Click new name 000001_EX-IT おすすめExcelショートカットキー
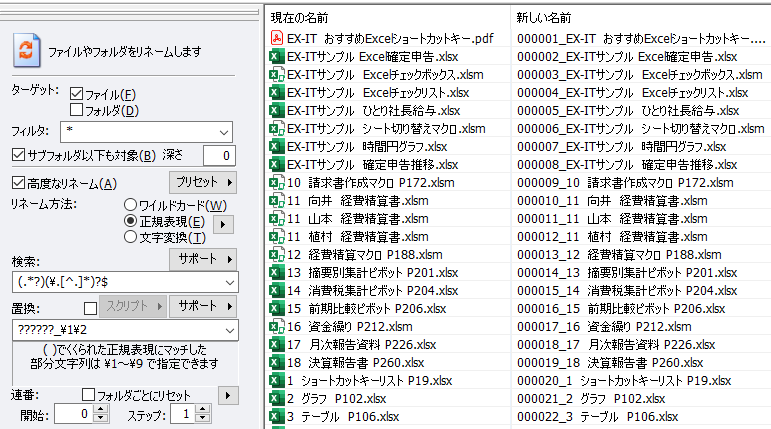Screen dimensions: 771x429 pos(641,38)
